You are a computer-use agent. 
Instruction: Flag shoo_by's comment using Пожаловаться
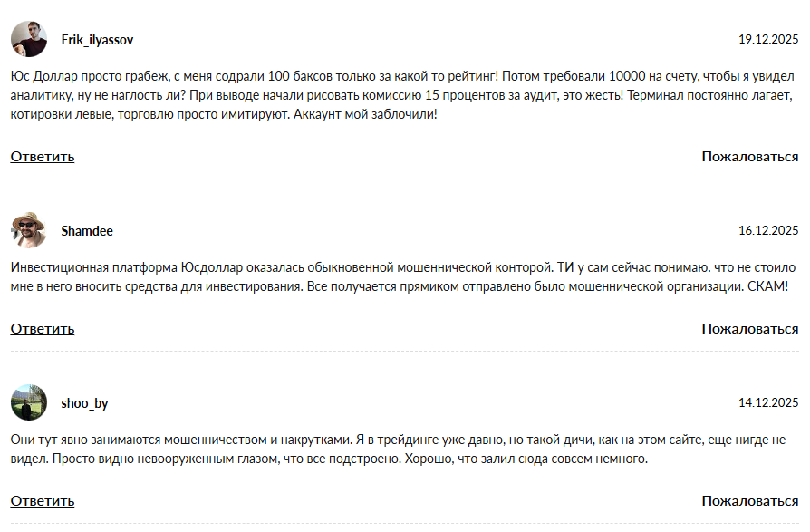[x=749, y=500]
